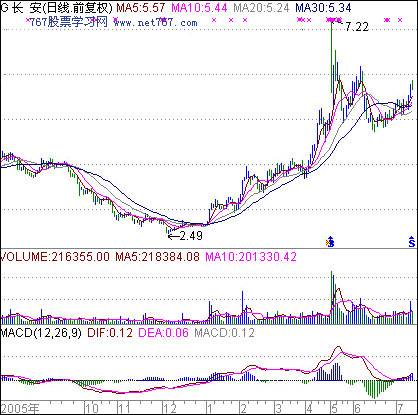The width and height of the screenshot is (418, 415).
Task: Click the S signal marker below the May peak
Action: point(331,242)
